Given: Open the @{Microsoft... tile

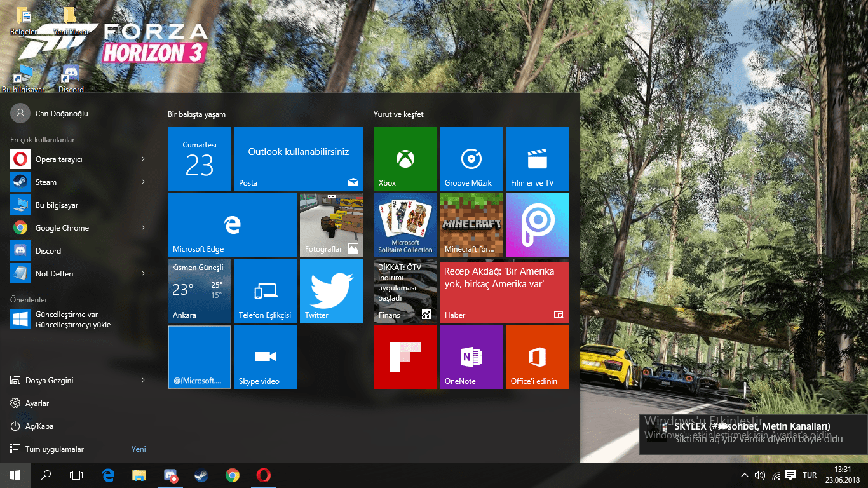Looking at the screenshot, I should point(200,357).
